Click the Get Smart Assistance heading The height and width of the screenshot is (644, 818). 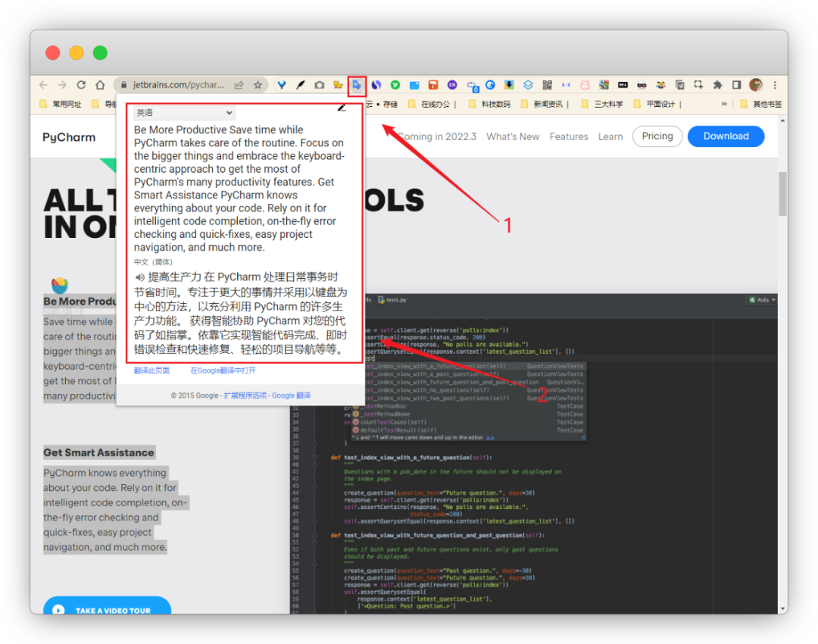pyautogui.click(x=98, y=452)
